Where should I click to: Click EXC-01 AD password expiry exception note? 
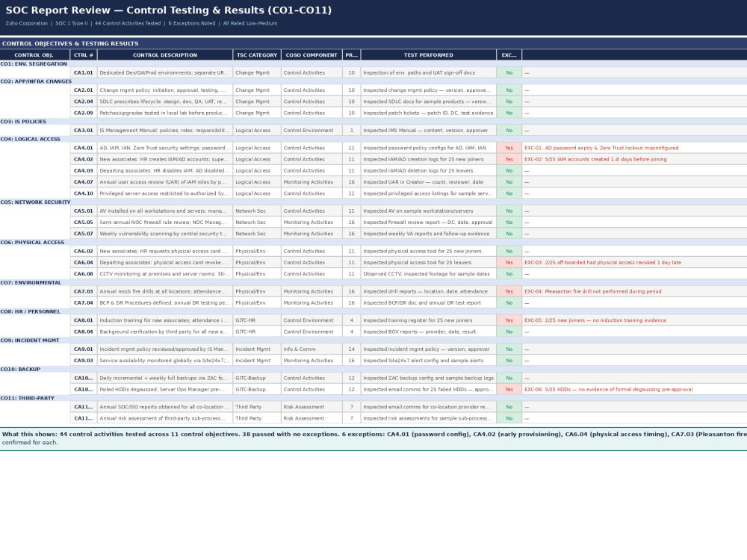(x=601, y=148)
